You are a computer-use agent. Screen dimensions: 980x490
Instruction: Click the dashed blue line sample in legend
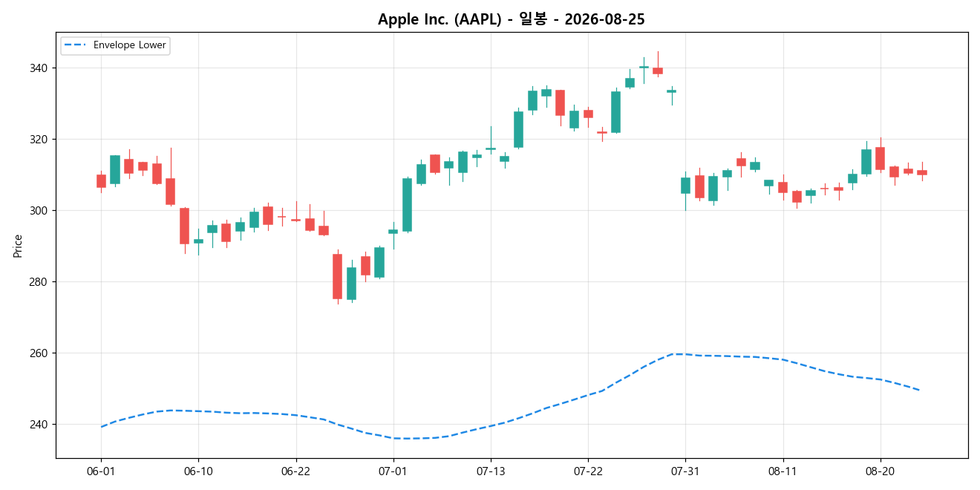(75, 45)
